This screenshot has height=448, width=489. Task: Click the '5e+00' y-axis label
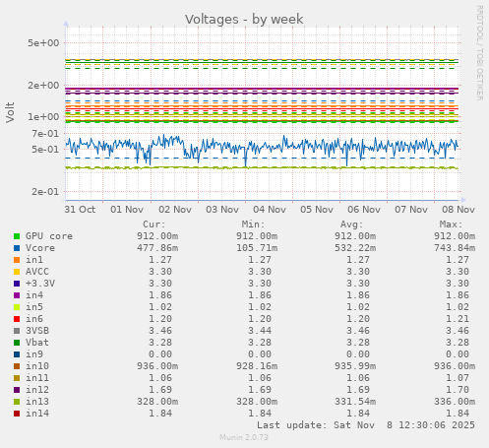[43, 43]
